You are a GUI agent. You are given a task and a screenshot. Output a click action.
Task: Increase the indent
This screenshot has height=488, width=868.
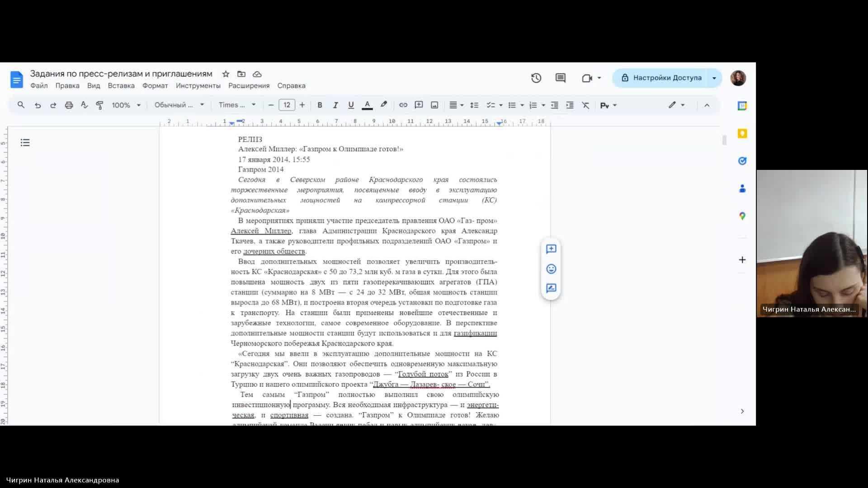point(570,105)
